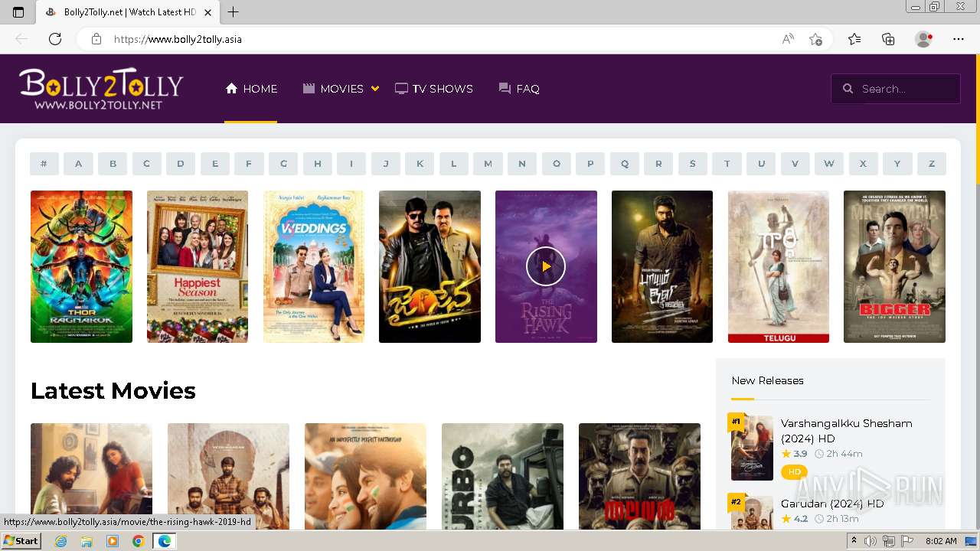Open Action Center flag tray icon
The height and width of the screenshot is (551, 980).
click(906, 541)
